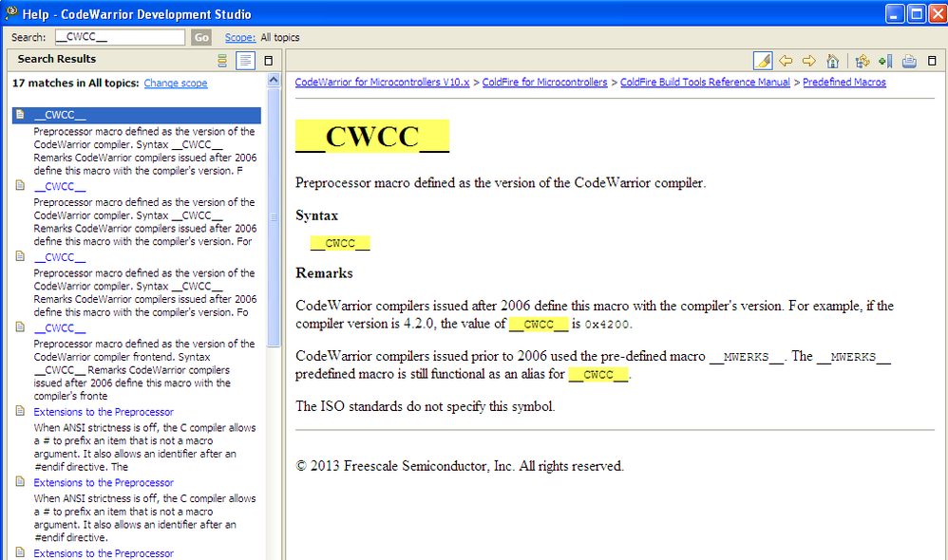This screenshot has width=948, height=560.
Task: Click the 'Syntax' section heading
Action: click(317, 215)
